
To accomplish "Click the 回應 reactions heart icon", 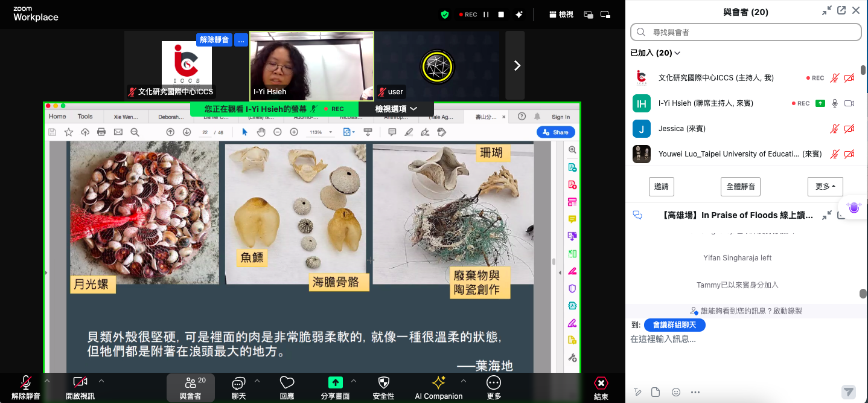I will pyautogui.click(x=287, y=382).
